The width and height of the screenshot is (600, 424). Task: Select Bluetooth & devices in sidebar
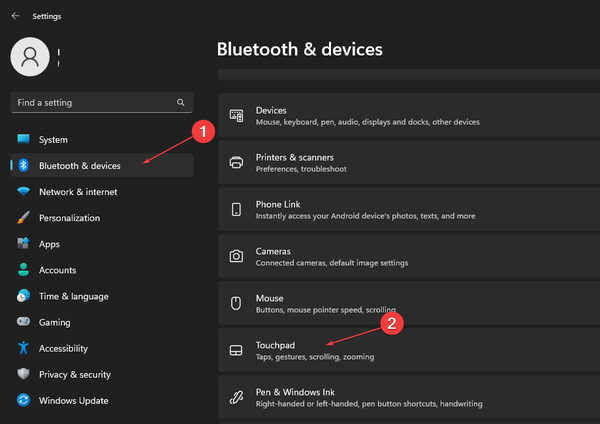[79, 166]
